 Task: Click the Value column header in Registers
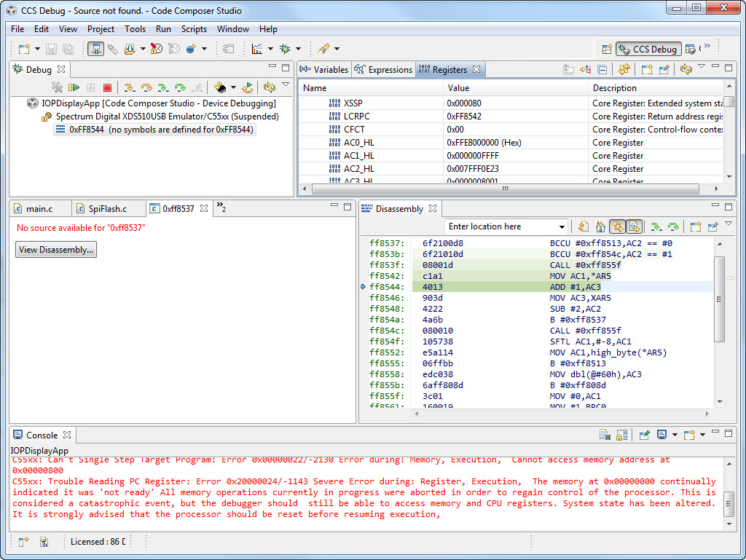pos(515,88)
